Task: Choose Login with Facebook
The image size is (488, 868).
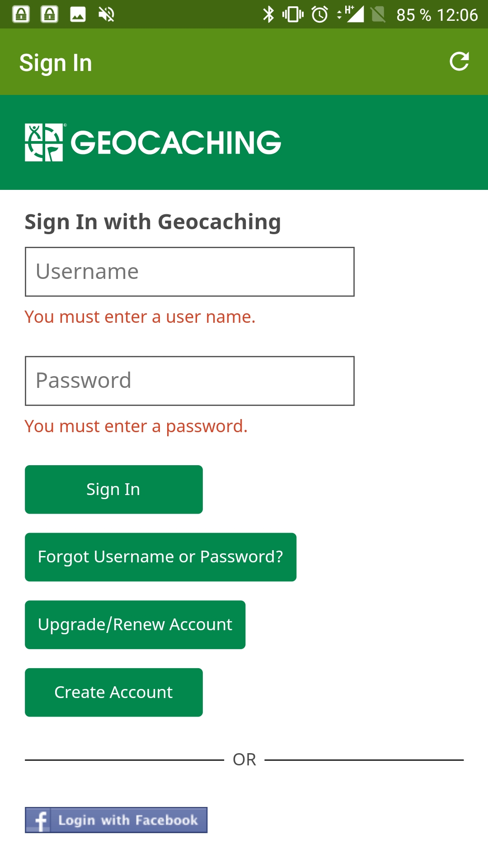Action: (x=116, y=820)
